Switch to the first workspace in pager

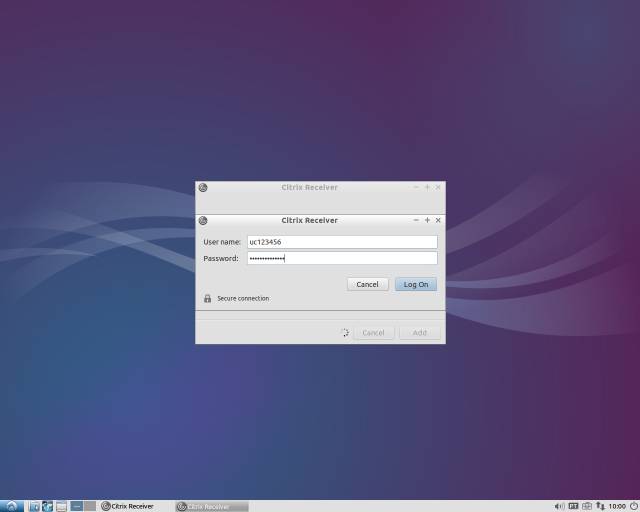tap(76, 506)
